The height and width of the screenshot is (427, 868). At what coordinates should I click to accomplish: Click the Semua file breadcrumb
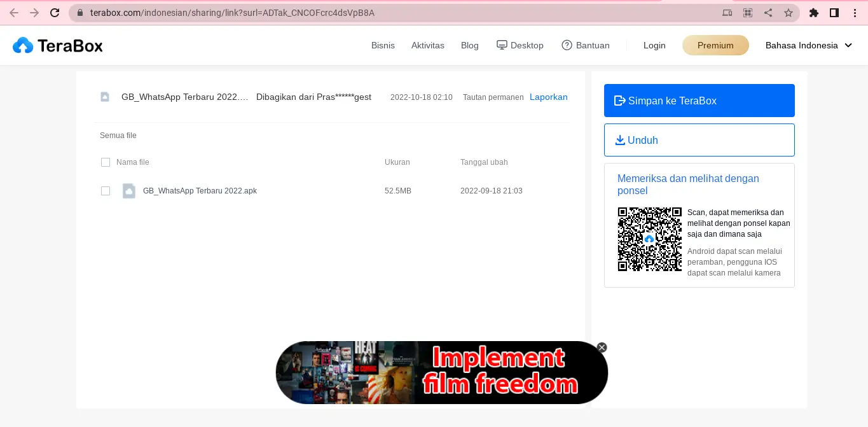tap(118, 136)
